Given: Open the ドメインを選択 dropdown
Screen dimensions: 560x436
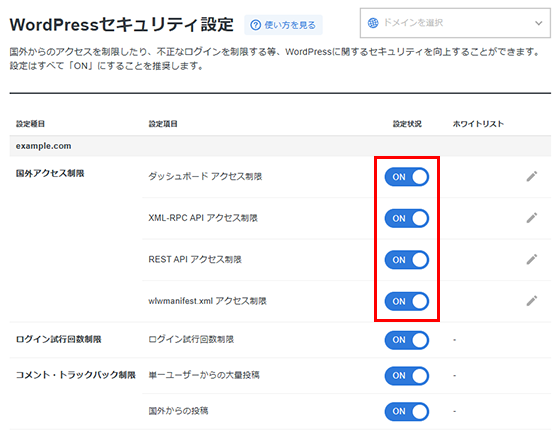Looking at the screenshot, I should coord(455,23).
